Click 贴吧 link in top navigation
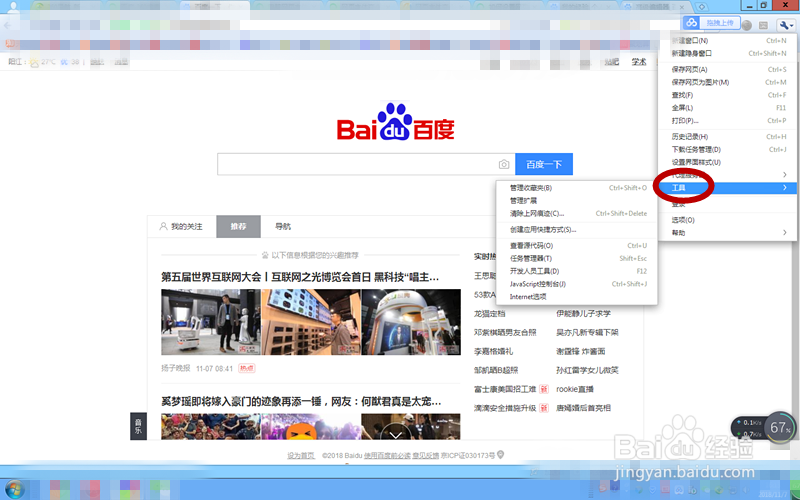The image size is (800, 500). click(612, 62)
